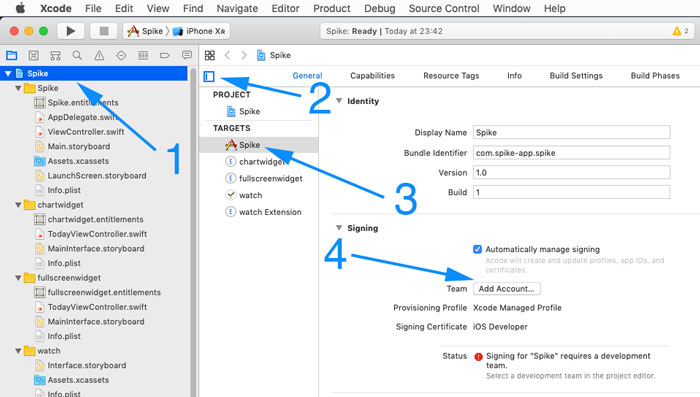
Task: Click the Build number field
Action: click(571, 192)
